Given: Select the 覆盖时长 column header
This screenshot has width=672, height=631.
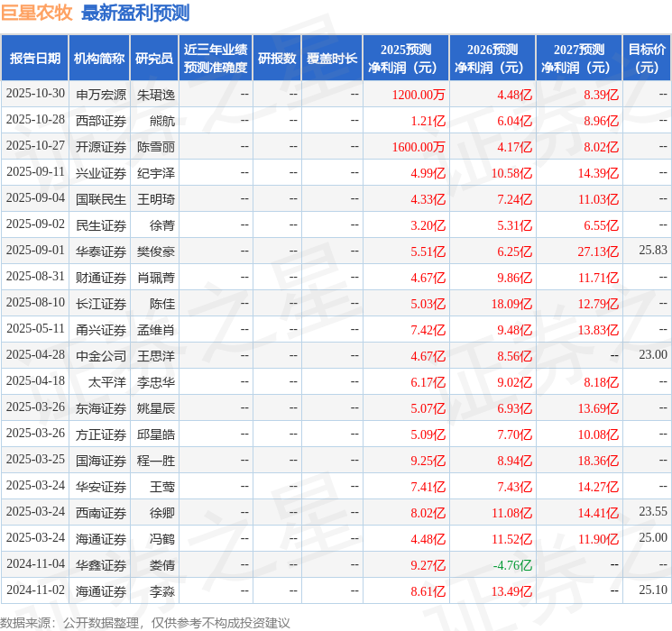Looking at the screenshot, I should pos(331,59).
